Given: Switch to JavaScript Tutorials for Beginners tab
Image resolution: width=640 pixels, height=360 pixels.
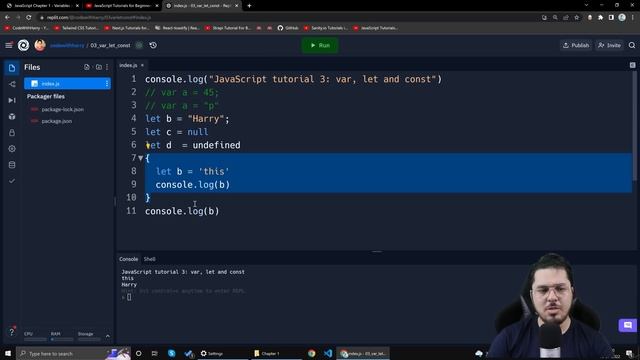Looking at the screenshot, I should pos(122,6).
